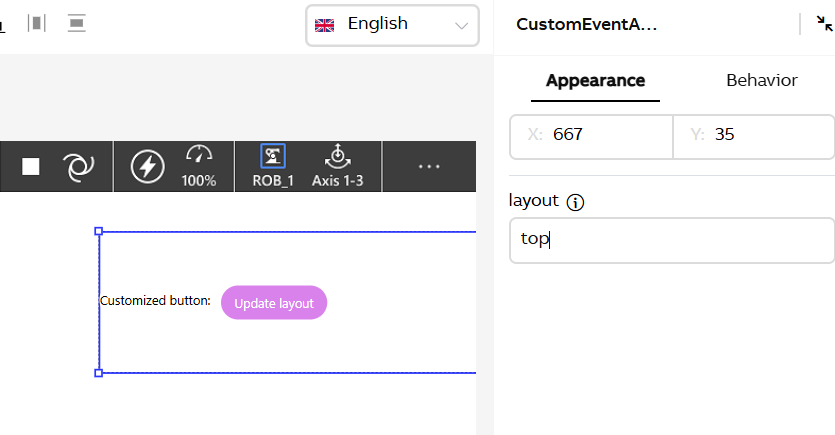Click the Y position field showing 35
This screenshot has width=835, height=435.
[754, 137]
